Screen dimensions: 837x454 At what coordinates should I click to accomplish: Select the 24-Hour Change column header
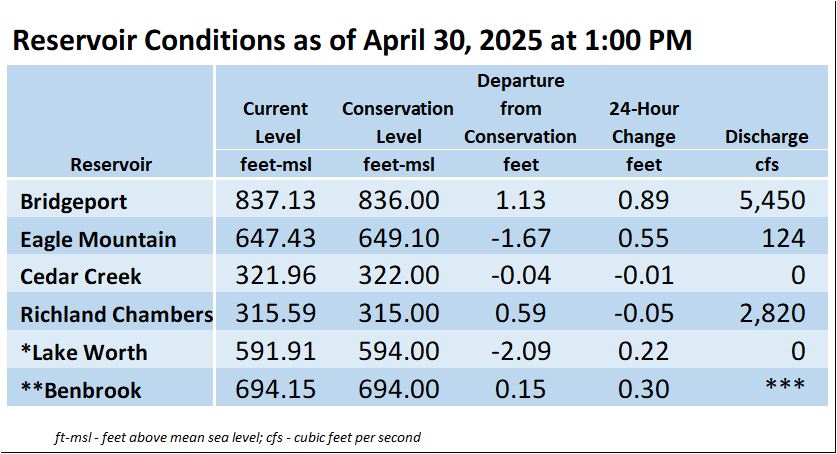pos(644,123)
